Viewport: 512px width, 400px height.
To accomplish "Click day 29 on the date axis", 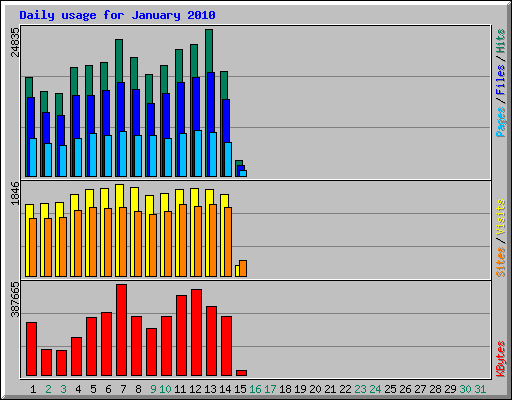I will click(x=450, y=389).
